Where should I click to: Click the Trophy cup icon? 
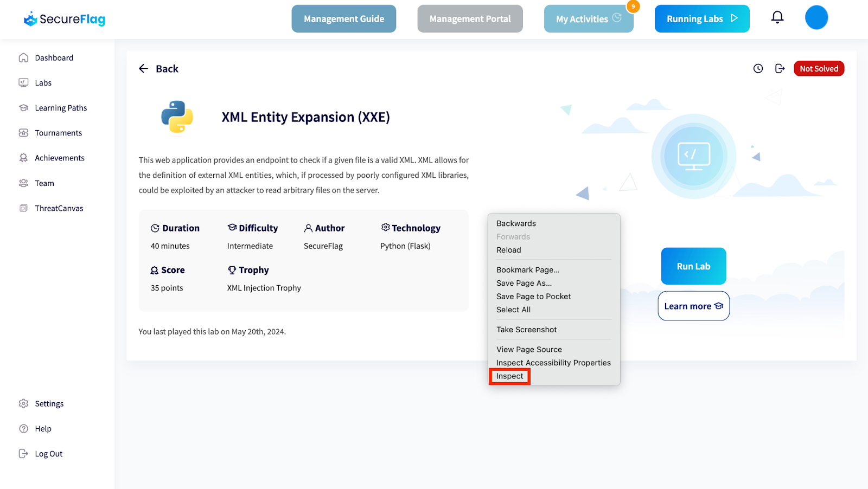click(x=232, y=269)
